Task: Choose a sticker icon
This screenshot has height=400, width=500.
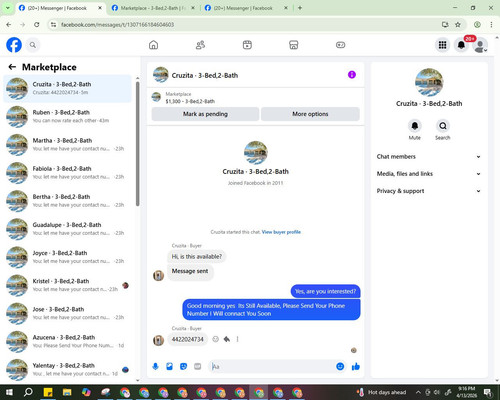Action: click(x=183, y=367)
